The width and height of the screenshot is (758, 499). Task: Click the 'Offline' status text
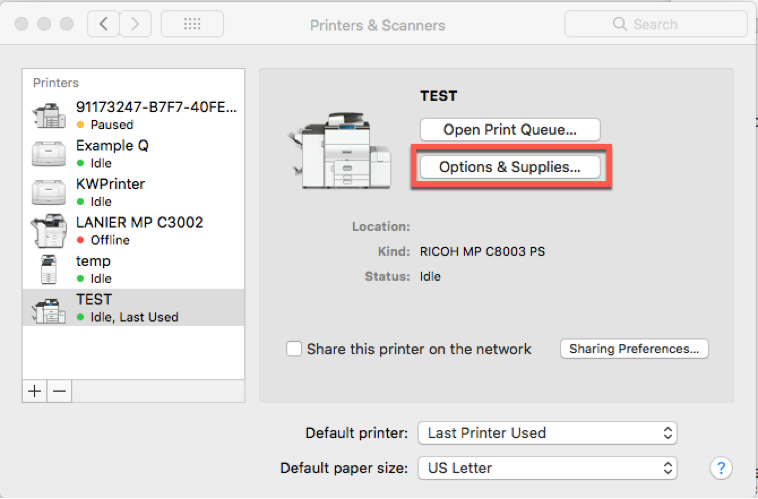(110, 240)
